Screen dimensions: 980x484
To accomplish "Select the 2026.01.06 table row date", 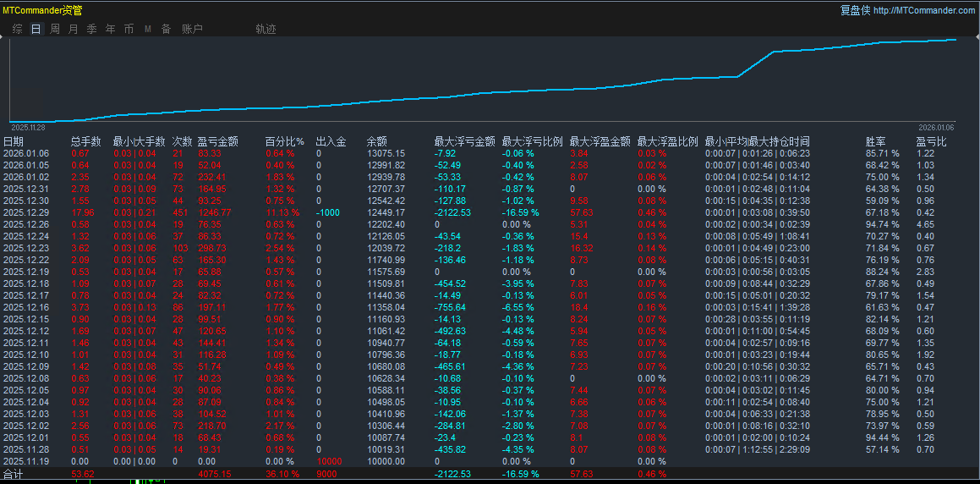I will [x=25, y=153].
